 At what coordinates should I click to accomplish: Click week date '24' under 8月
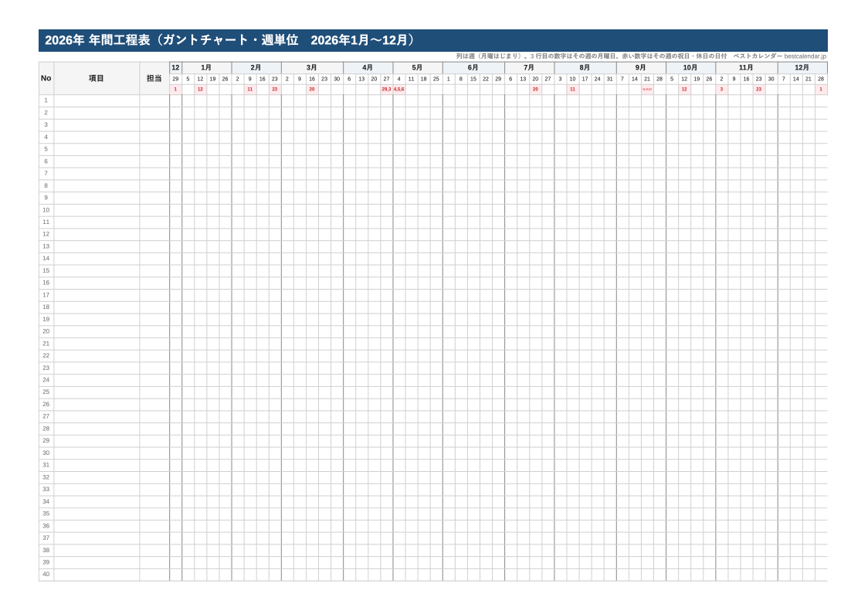597,80
